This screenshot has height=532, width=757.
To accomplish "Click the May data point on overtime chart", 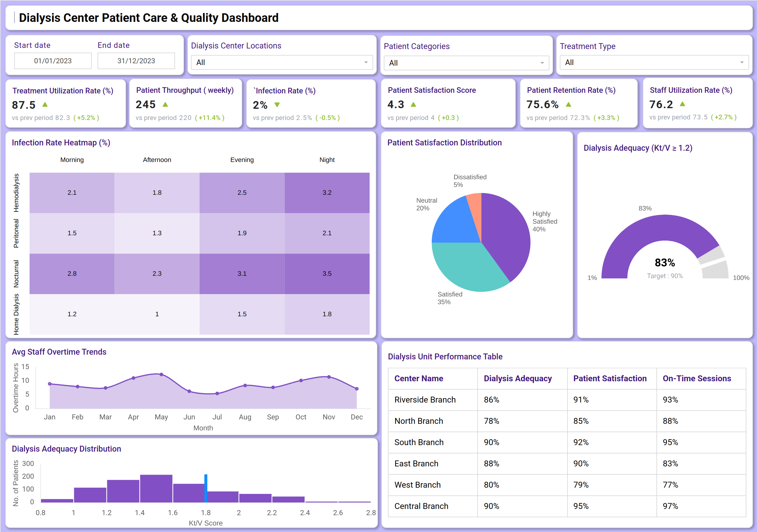I will point(161,374).
